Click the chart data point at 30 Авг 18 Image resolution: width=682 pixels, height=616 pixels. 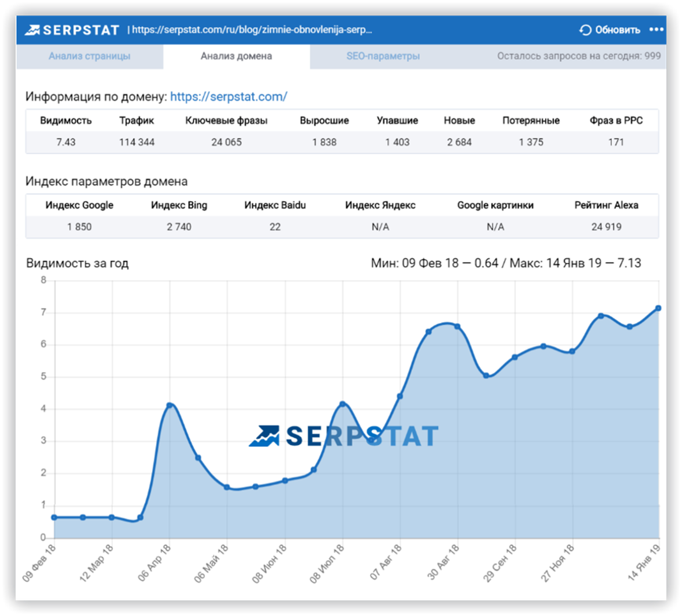coord(458,327)
